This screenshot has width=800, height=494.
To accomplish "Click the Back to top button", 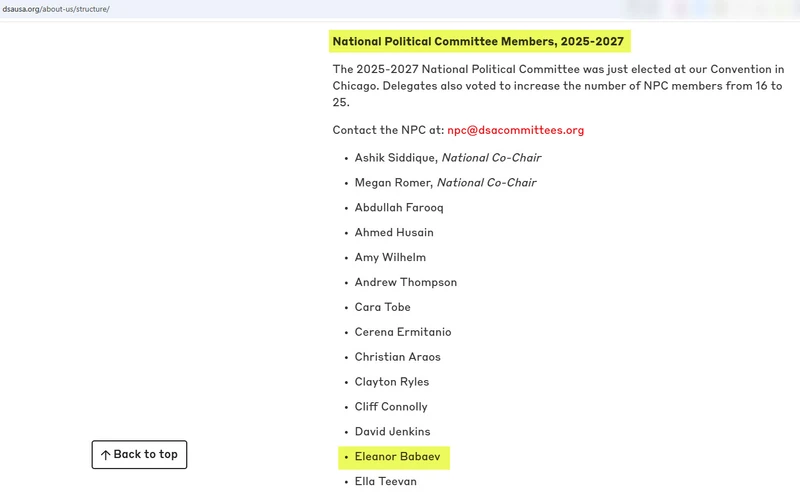I will point(139,455).
